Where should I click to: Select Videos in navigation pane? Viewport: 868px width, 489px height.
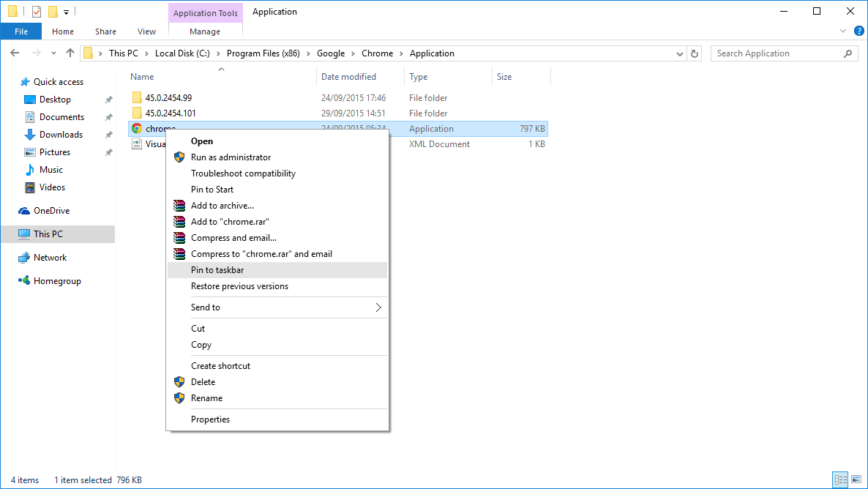pyautogui.click(x=52, y=187)
